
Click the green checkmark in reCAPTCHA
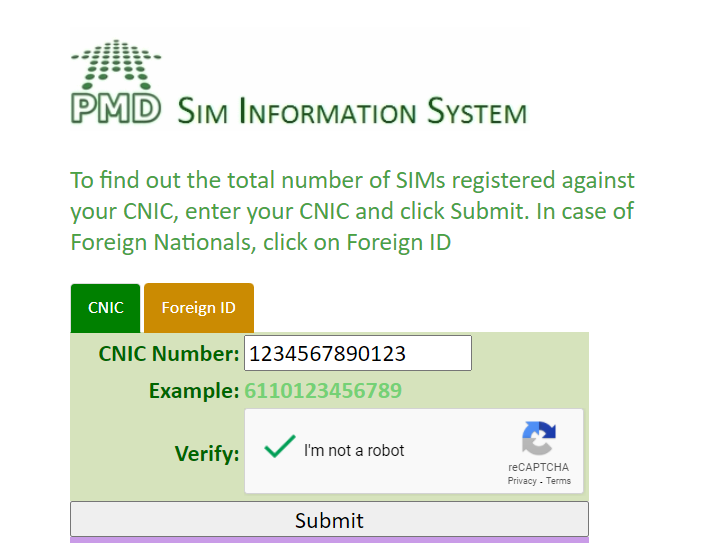279,447
